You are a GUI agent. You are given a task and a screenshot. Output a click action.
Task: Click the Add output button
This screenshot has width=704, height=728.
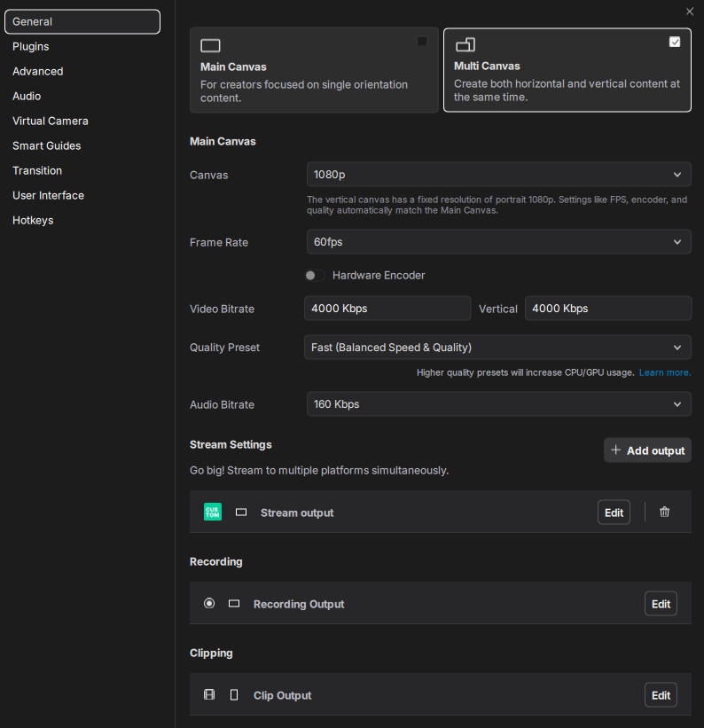(x=647, y=450)
